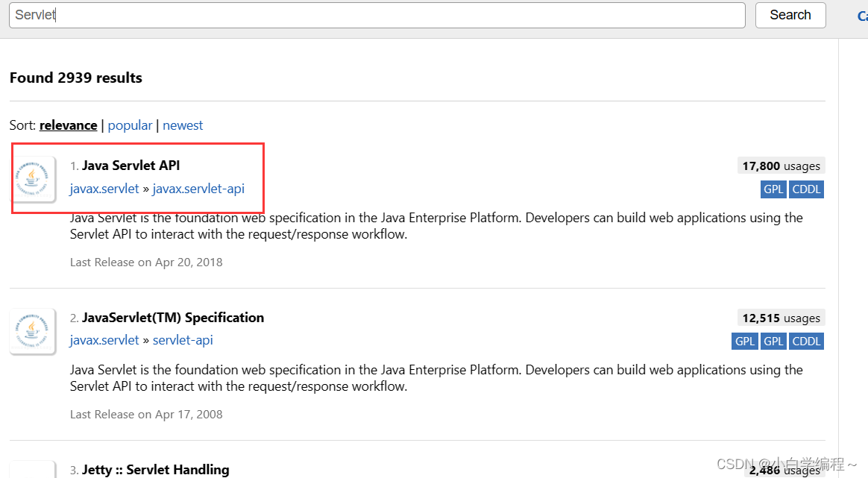Open the 12,515 usages badge

click(781, 318)
